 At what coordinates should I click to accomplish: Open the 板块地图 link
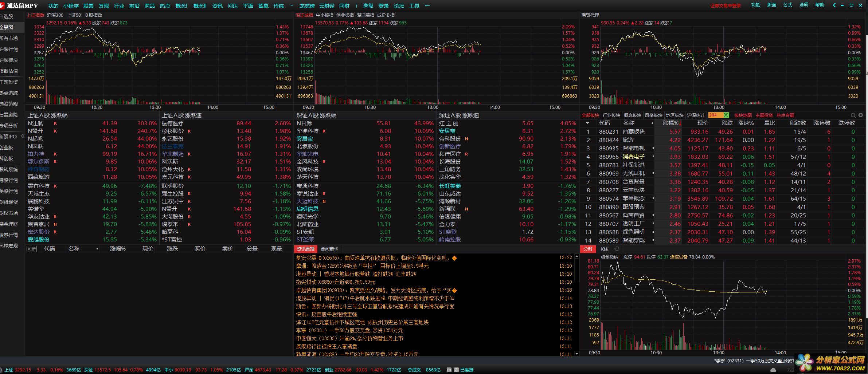click(x=743, y=115)
